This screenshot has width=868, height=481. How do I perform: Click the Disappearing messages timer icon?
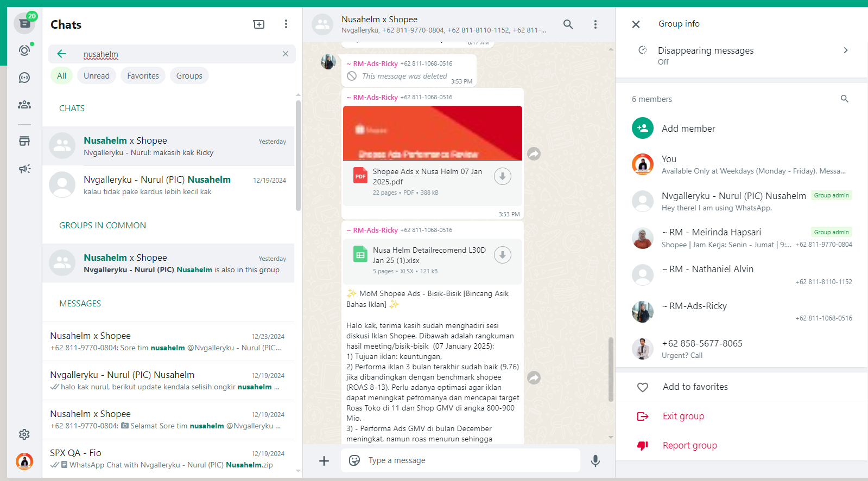[643, 50]
